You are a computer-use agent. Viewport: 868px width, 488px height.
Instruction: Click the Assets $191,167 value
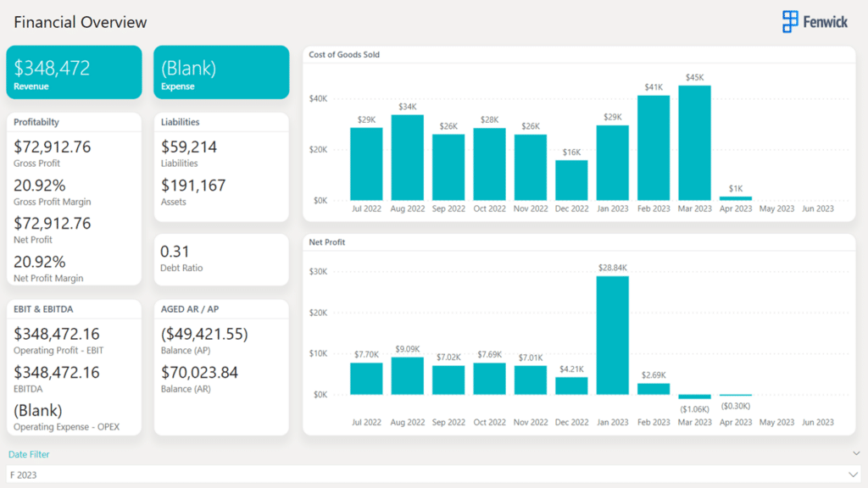[193, 186]
